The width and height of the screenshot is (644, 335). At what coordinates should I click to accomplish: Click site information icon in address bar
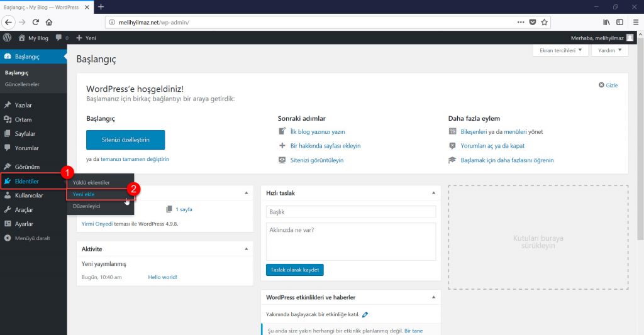coord(112,22)
